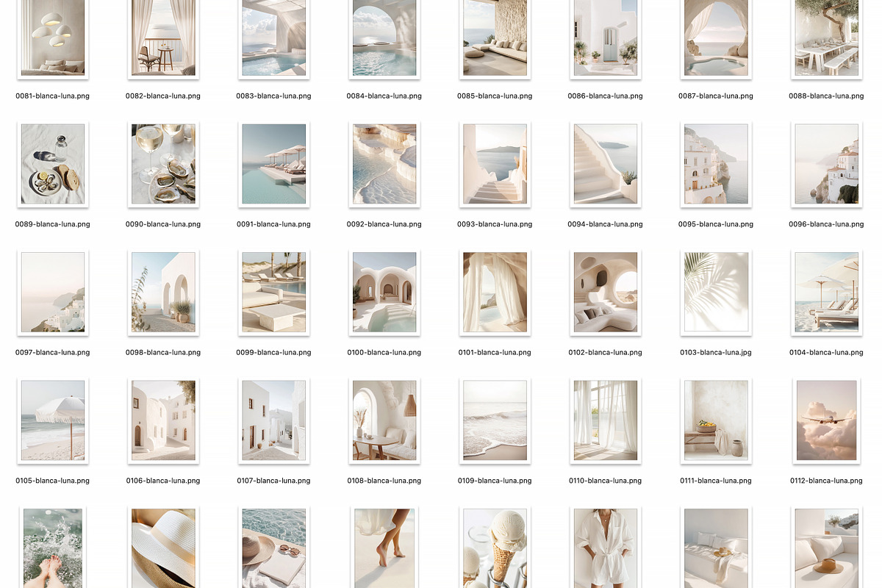
Task: Select the 0081-blanca-luna.png pendant lamp thumbnail
Action: (x=53, y=37)
